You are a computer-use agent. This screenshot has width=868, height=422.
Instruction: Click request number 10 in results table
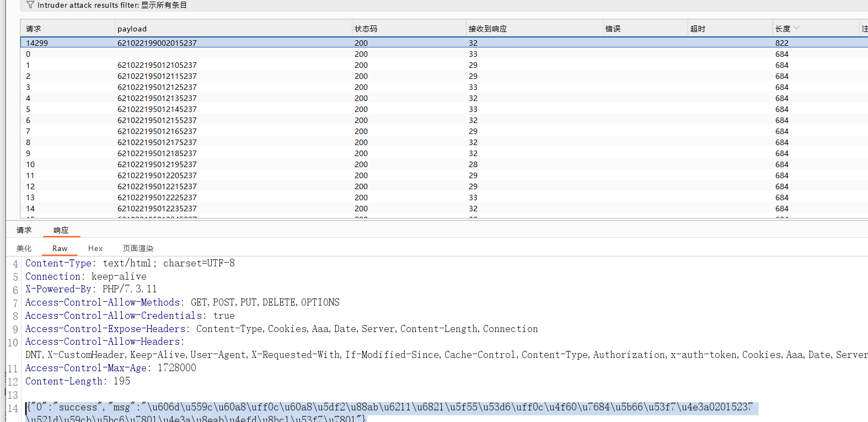pyautogui.click(x=30, y=164)
